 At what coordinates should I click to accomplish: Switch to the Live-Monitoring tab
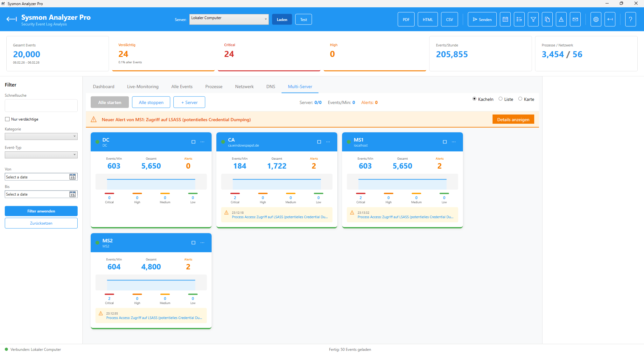coord(143,87)
